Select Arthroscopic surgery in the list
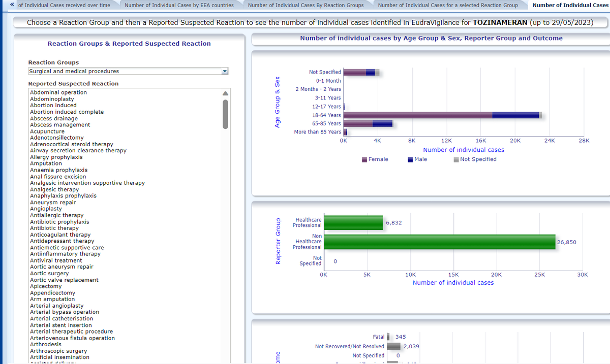The image size is (610, 364). pyautogui.click(x=58, y=351)
